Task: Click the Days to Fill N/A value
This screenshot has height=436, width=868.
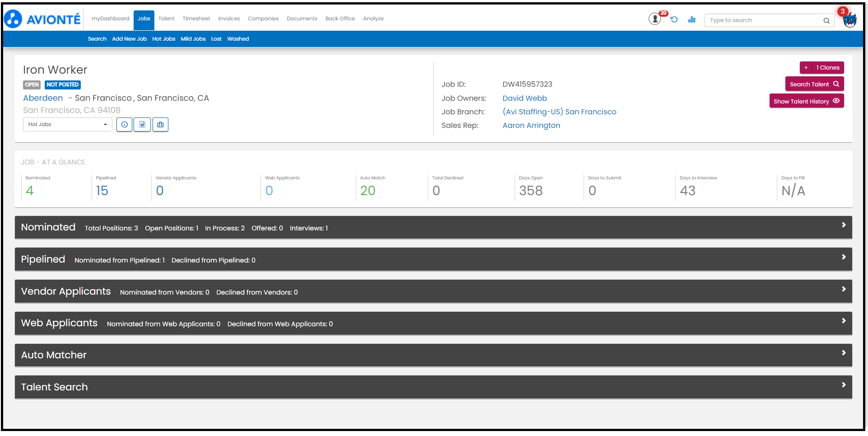Action: tap(793, 191)
